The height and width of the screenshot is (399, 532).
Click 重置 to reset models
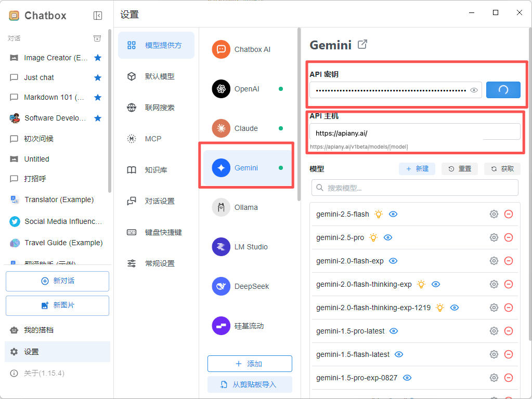(460, 169)
